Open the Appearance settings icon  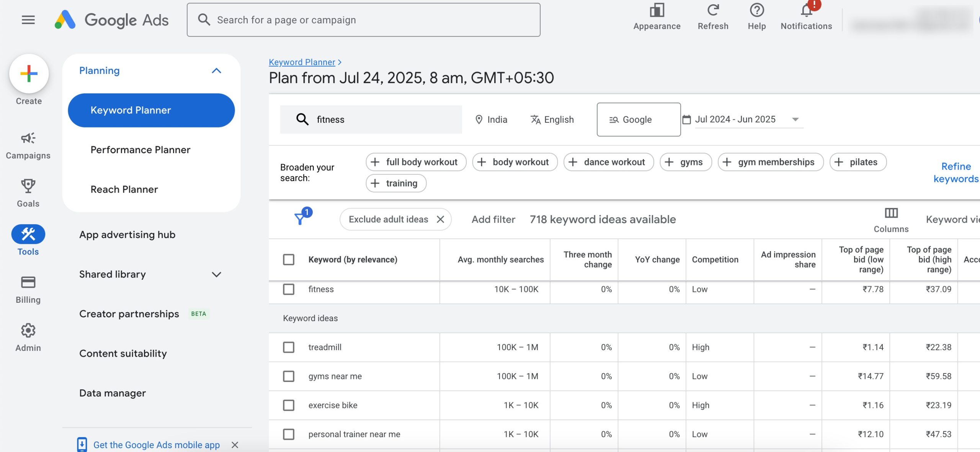657,10
